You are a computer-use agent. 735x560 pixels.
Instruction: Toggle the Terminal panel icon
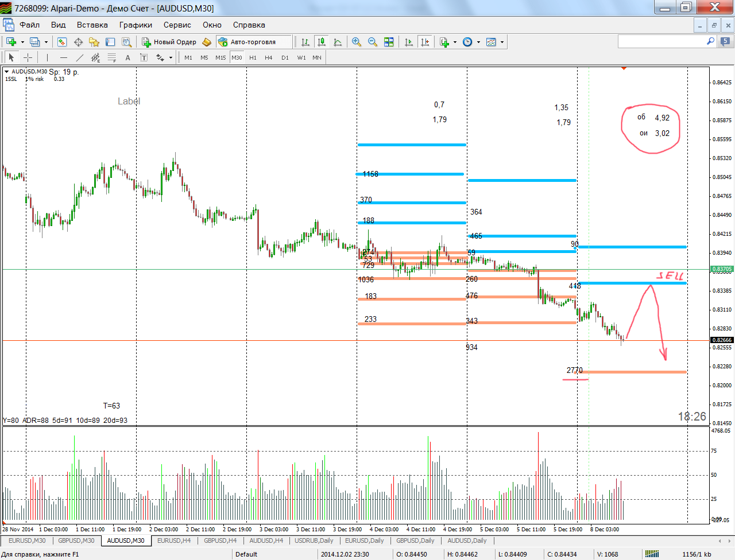(110, 42)
